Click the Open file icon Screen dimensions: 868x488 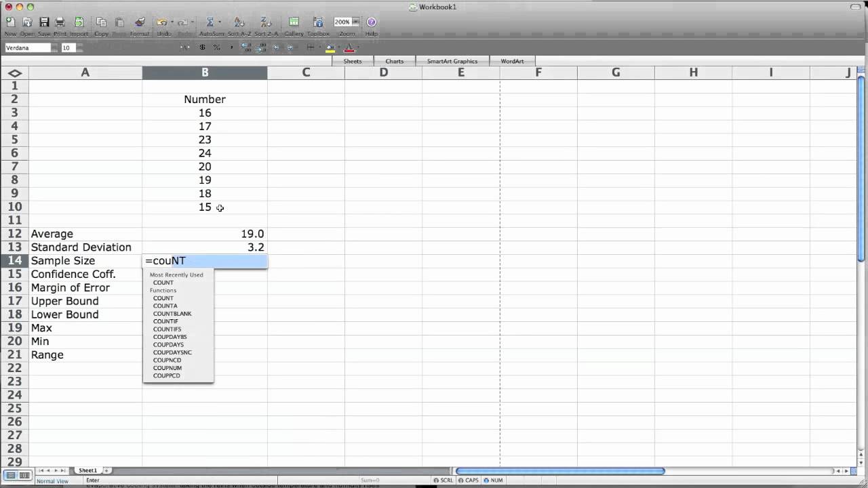click(26, 22)
